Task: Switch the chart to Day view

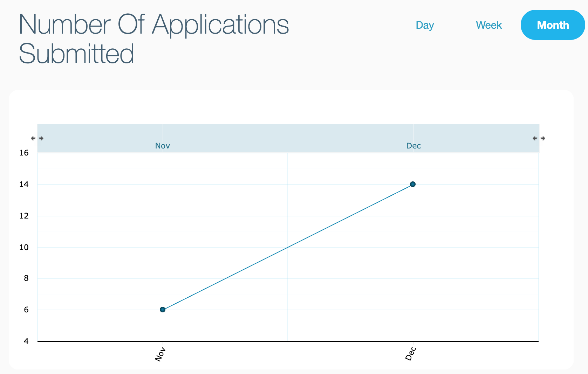Action: click(425, 25)
